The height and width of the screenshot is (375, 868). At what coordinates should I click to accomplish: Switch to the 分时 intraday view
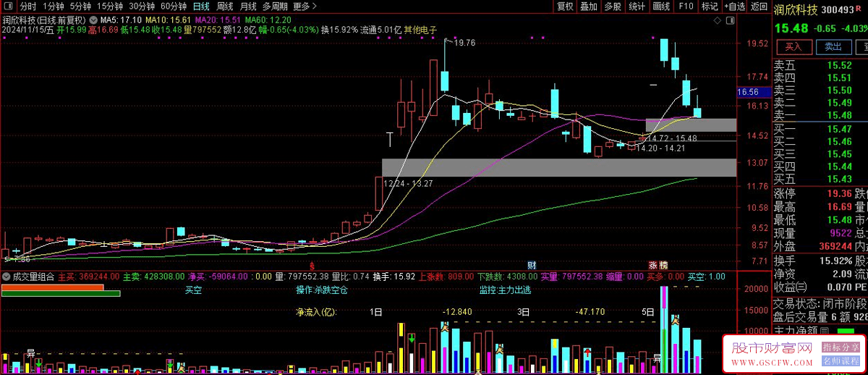pos(28,7)
